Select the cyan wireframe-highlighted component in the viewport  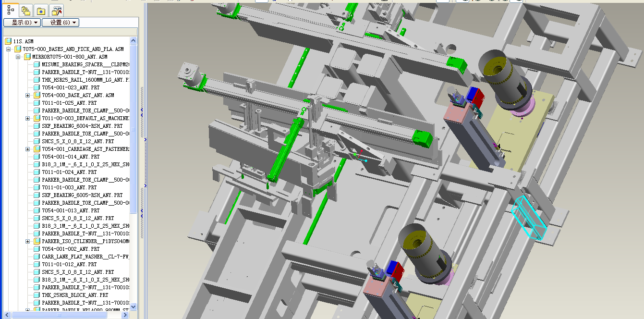pyautogui.click(x=528, y=219)
